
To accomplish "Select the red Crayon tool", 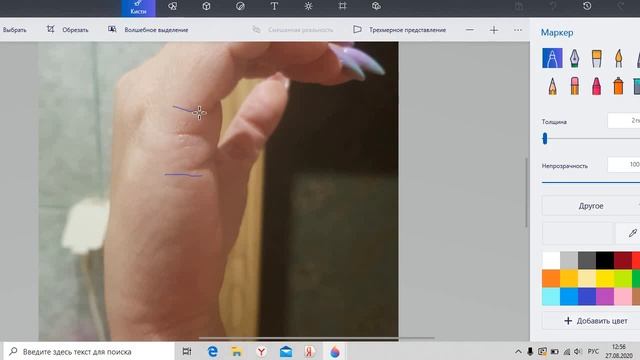I will [596, 86].
